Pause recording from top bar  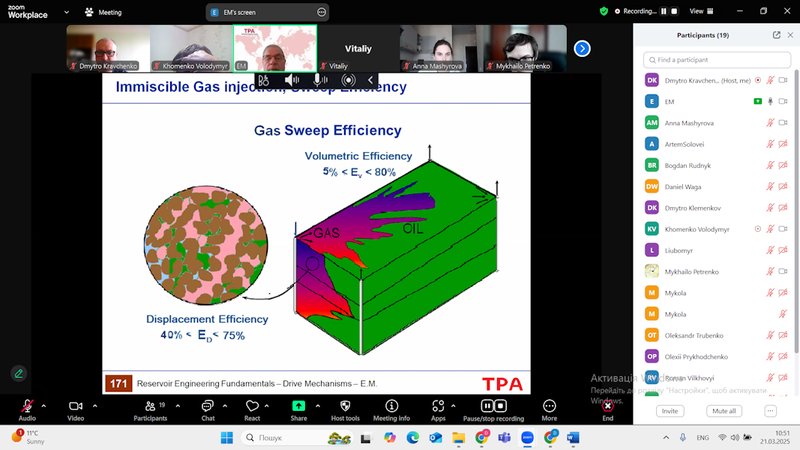point(664,11)
